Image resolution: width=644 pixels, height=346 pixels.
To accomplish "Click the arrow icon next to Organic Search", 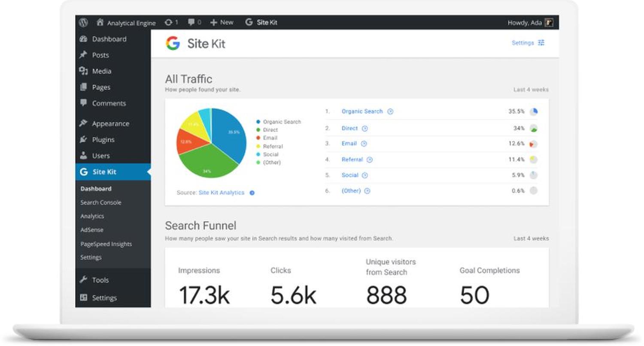I will pyautogui.click(x=390, y=111).
